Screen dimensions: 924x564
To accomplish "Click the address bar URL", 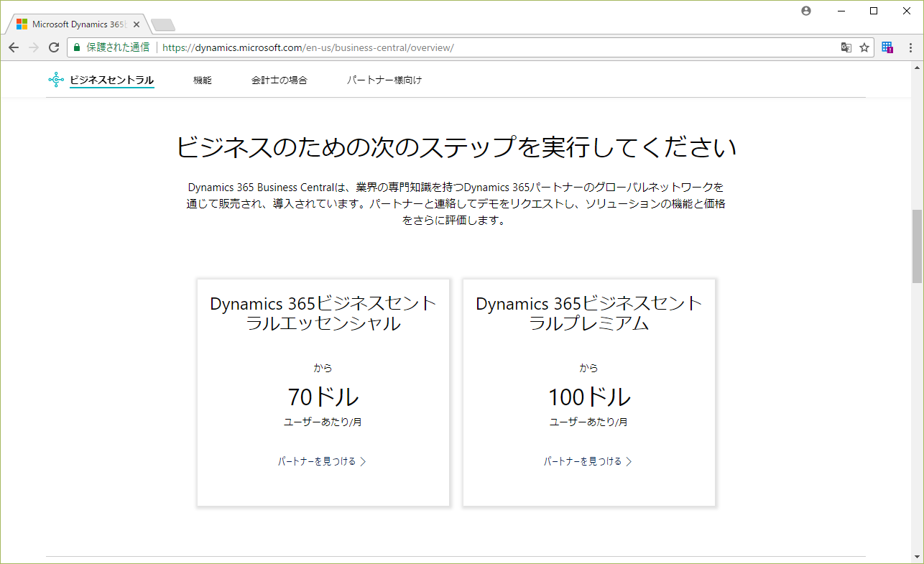I will click(308, 47).
